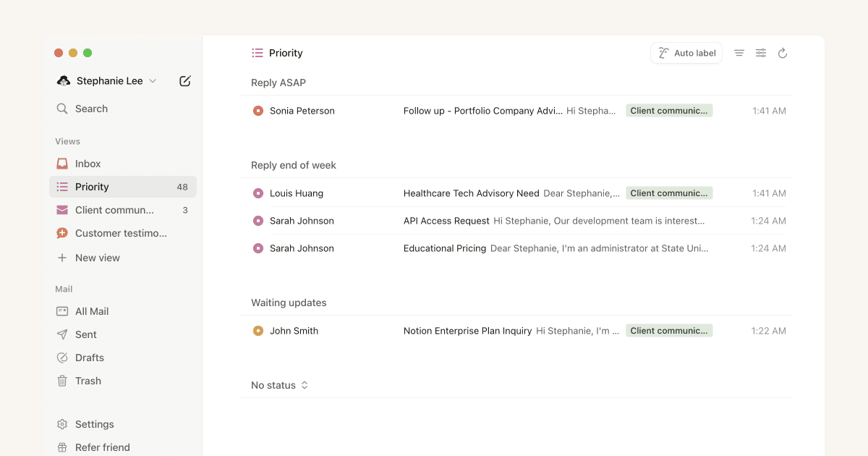Click the Search field
868x456 pixels.
(x=92, y=108)
